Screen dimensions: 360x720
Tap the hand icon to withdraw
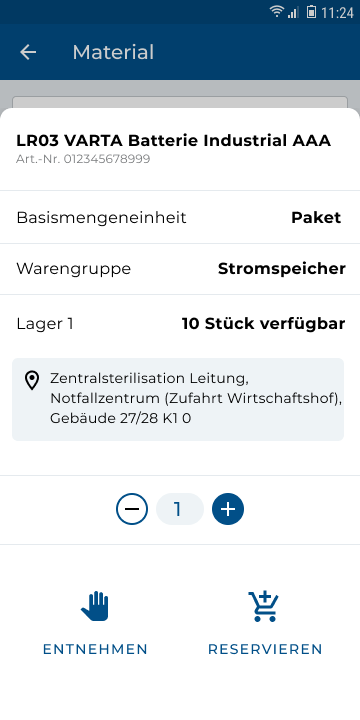point(95,606)
